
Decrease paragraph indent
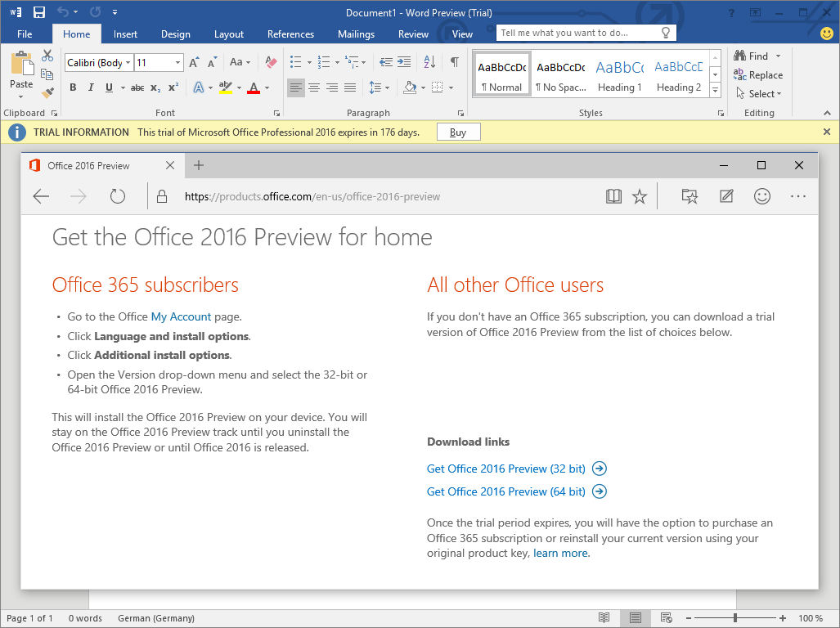[386, 62]
